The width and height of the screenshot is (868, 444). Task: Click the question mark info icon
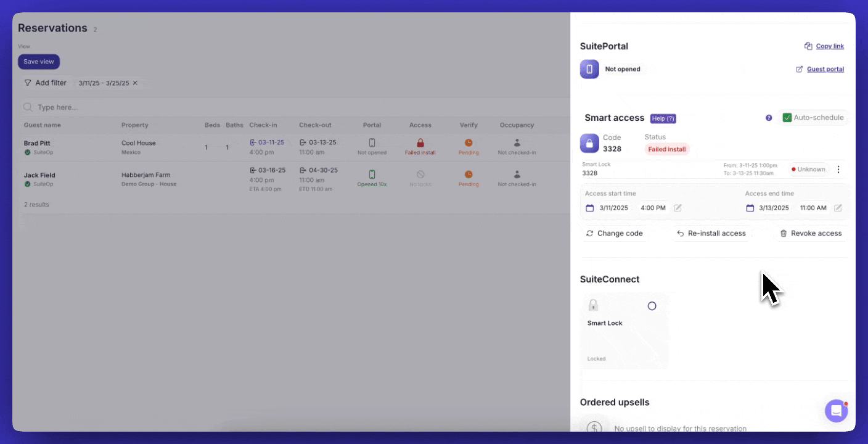[769, 118]
